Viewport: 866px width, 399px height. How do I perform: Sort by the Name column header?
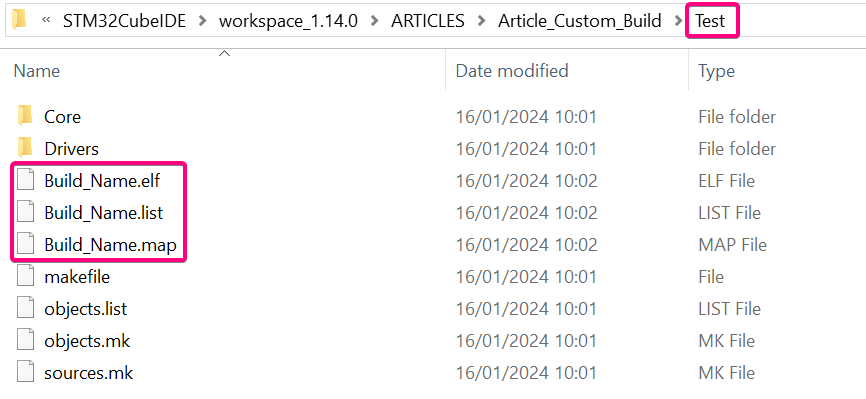(36, 71)
